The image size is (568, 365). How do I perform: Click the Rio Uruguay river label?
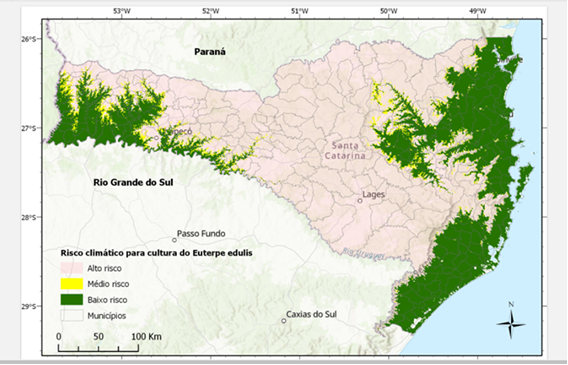coord(363,253)
